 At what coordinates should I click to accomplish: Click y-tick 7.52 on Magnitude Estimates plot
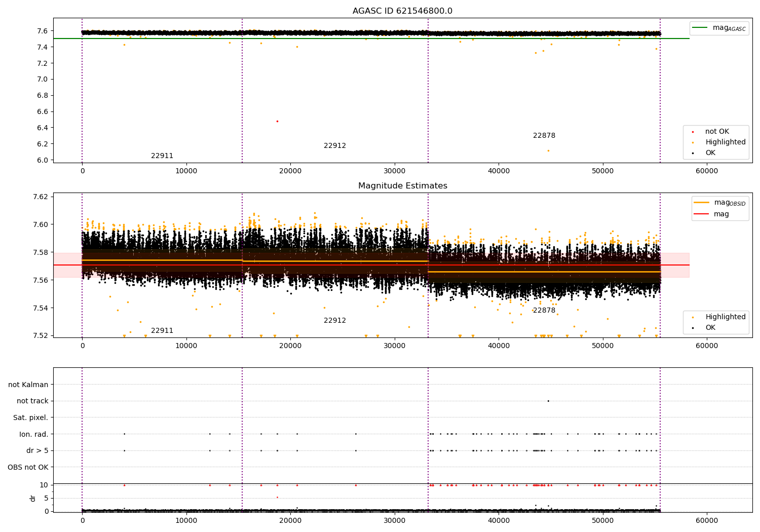[41, 335]
